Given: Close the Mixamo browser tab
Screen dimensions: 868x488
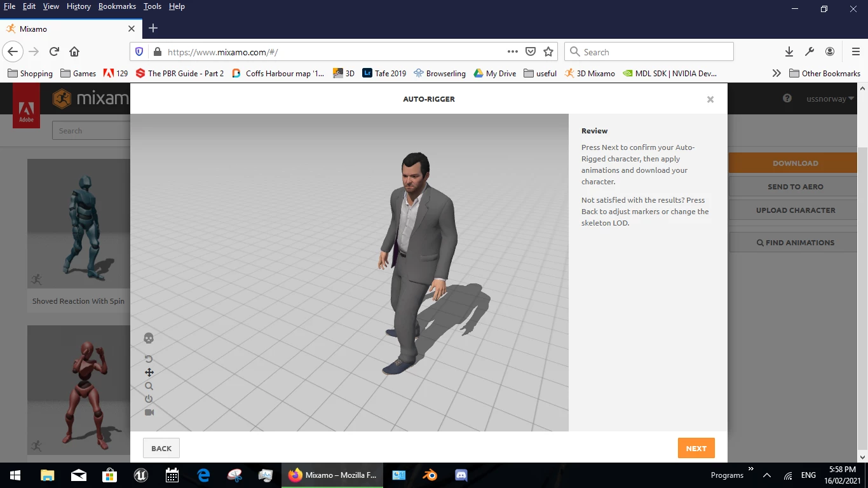Looking at the screenshot, I should click(x=132, y=29).
